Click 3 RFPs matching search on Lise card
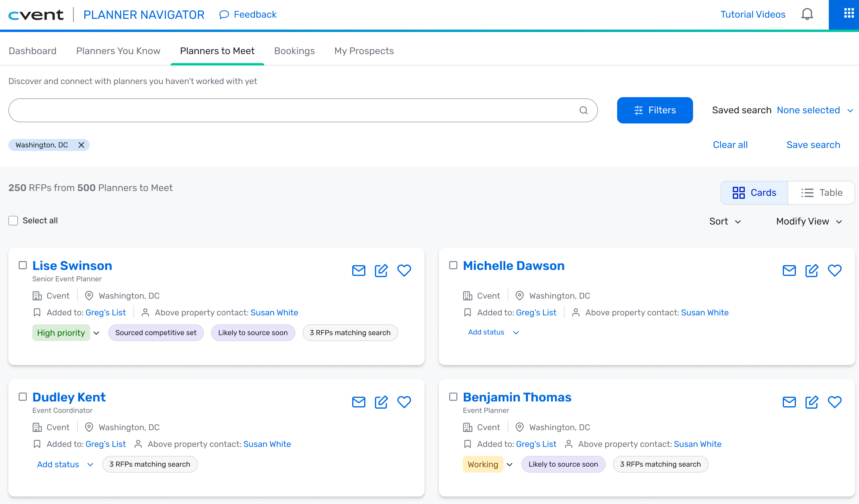The height and width of the screenshot is (504, 859). coord(350,333)
